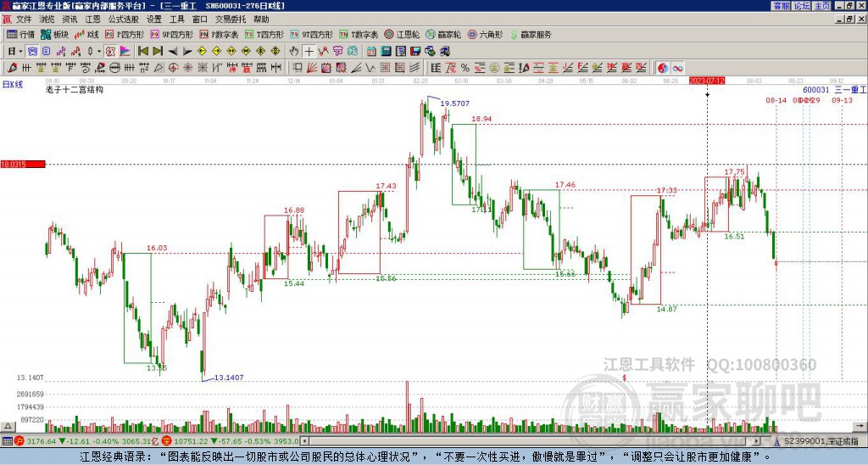Click the gold coin 金 circle icon

click(x=494, y=68)
